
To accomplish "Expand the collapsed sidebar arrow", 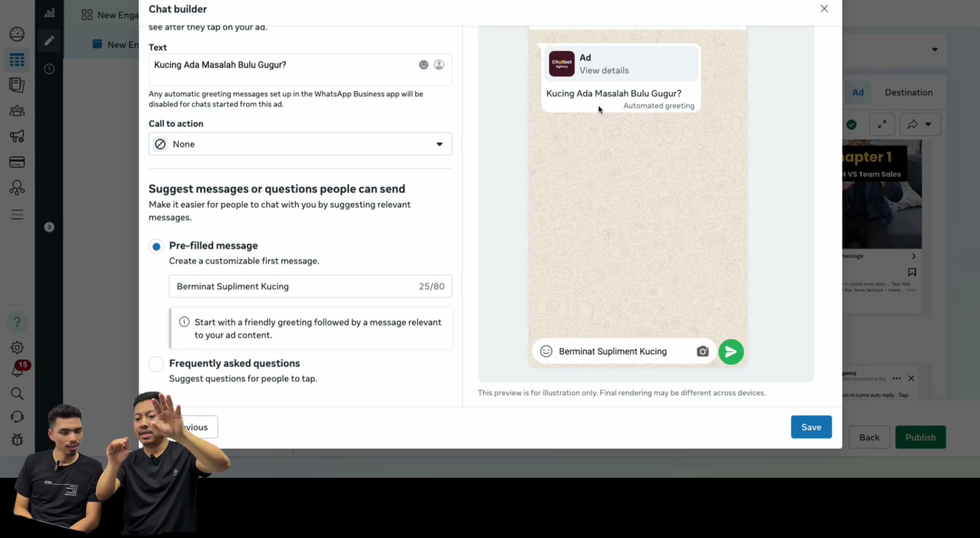I will (49, 227).
